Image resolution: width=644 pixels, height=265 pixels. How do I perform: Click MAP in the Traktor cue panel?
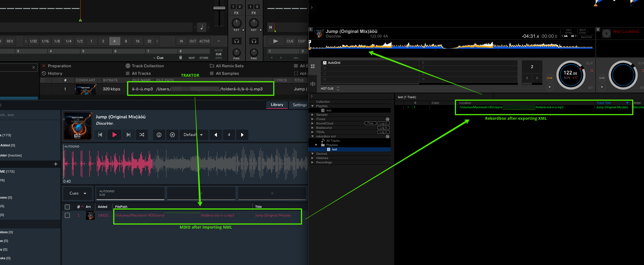pyautogui.click(x=192, y=58)
